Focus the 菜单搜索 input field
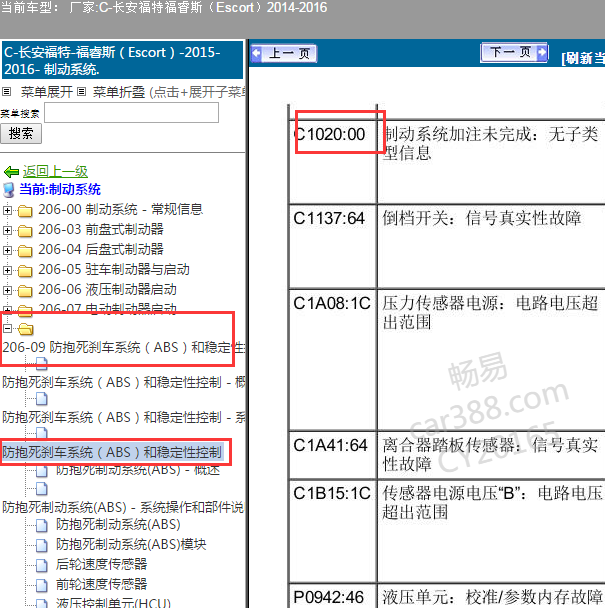 coord(131,113)
